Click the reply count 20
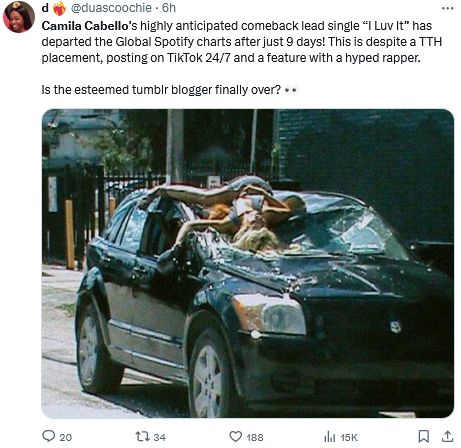461x448 pixels. pyautogui.click(x=66, y=437)
